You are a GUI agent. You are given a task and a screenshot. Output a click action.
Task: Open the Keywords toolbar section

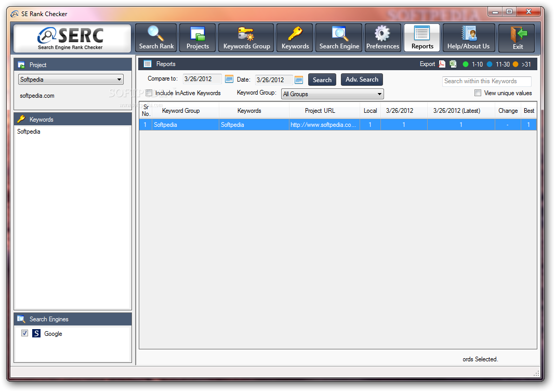[x=295, y=37]
